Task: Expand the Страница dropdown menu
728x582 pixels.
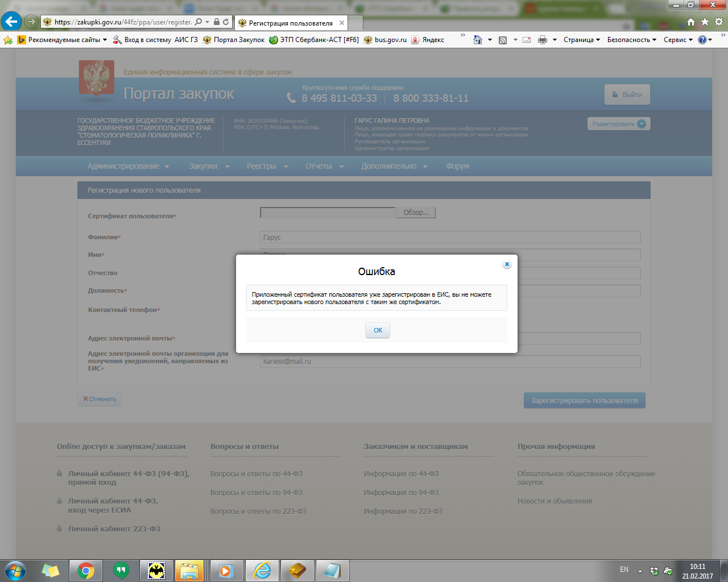Action: (581, 40)
